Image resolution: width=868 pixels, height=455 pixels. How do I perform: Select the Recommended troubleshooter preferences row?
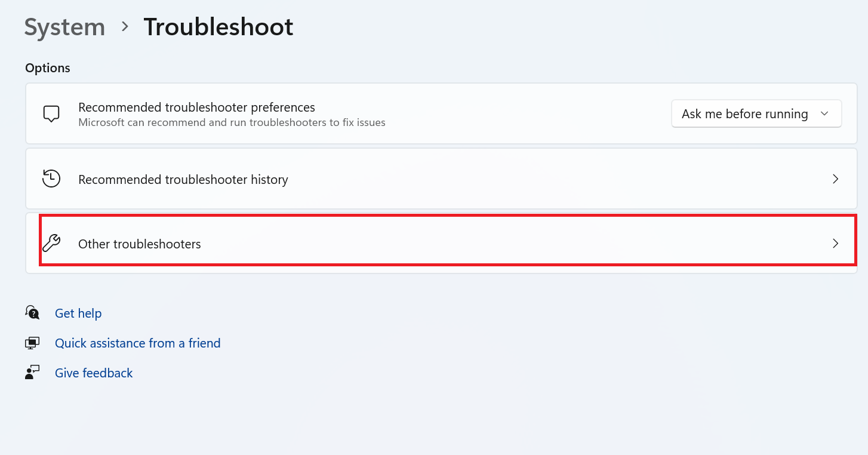tap(441, 113)
